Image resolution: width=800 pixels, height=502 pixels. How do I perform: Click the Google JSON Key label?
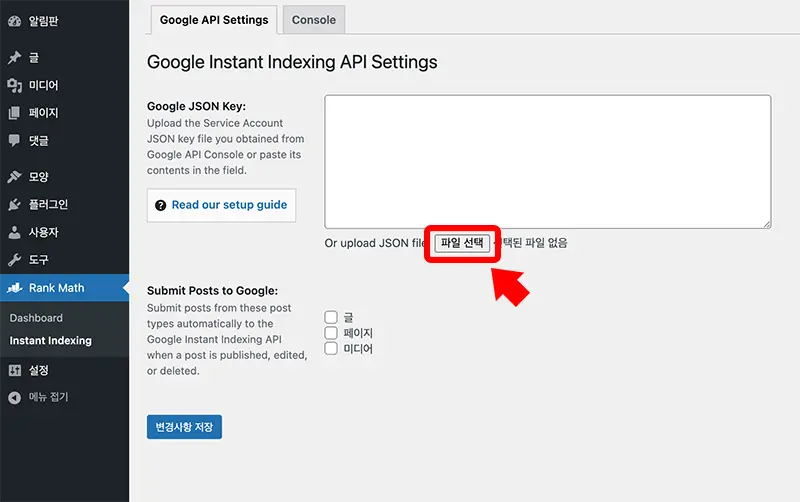click(x=196, y=106)
